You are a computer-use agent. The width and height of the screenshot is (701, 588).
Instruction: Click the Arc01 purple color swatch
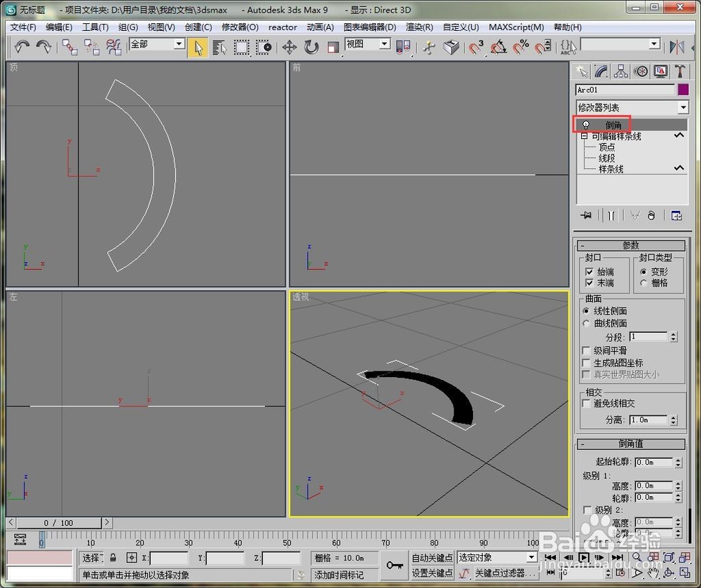683,90
